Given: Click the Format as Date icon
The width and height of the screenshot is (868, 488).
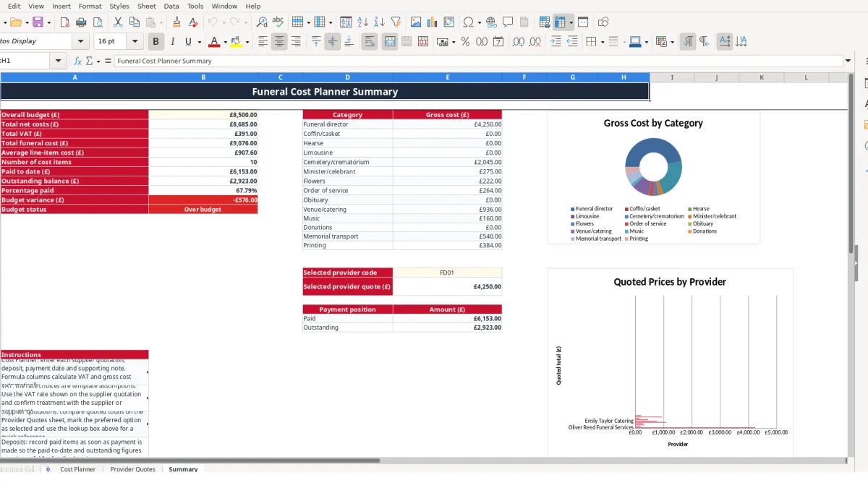Looking at the screenshot, I should point(498,42).
